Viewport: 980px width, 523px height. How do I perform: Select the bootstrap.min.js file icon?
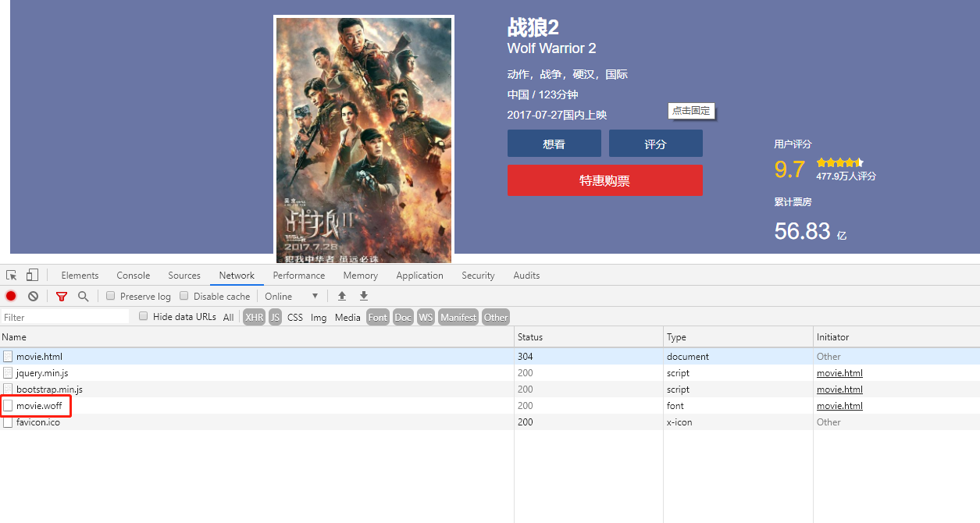pos(8,390)
